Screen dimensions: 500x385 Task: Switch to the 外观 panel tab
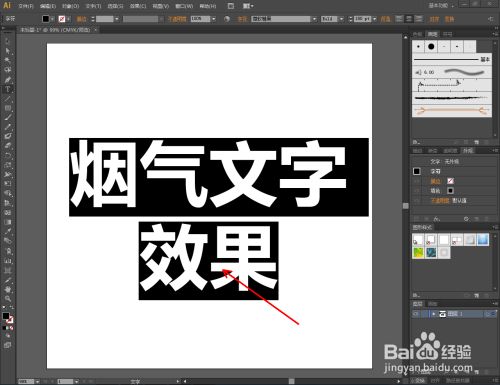tap(468, 151)
